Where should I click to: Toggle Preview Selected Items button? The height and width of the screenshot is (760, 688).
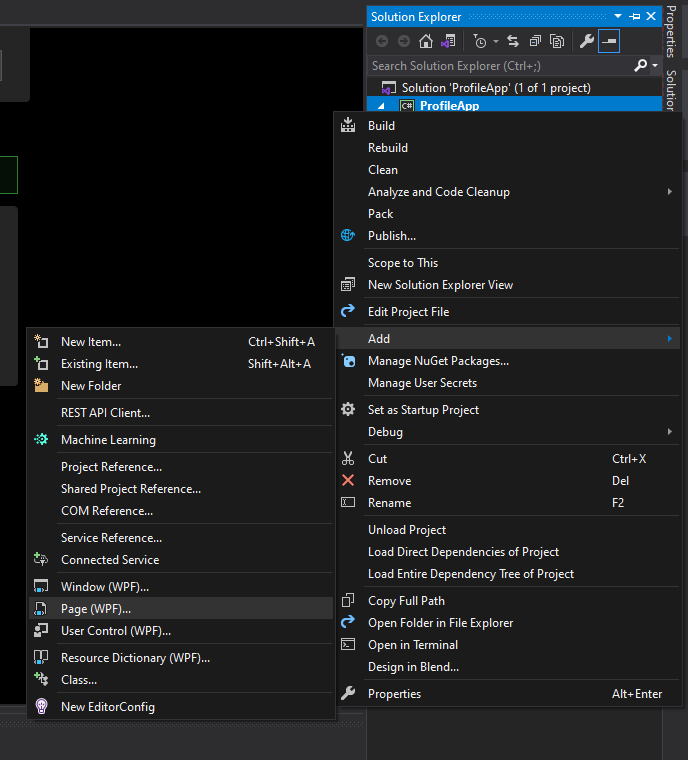point(609,41)
